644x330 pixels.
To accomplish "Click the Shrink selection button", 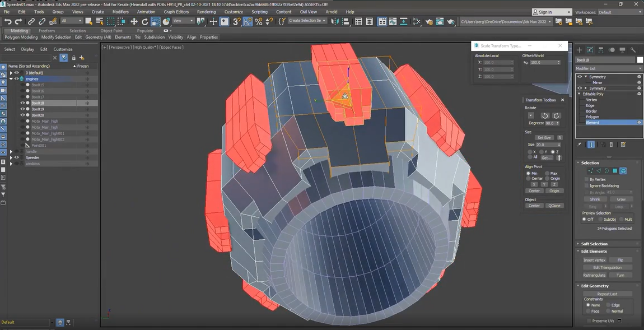I will 595,199.
